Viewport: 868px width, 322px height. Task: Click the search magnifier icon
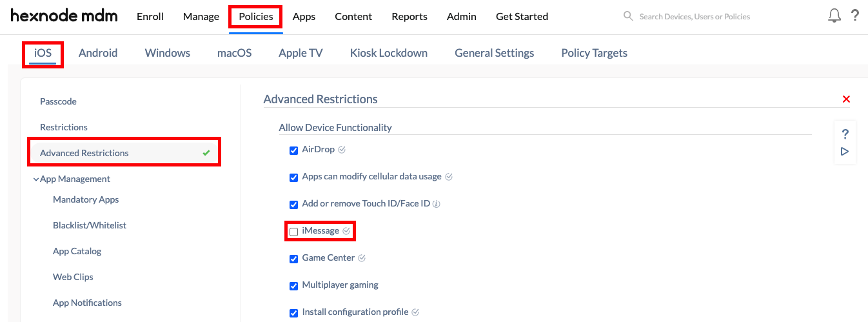[x=628, y=16]
